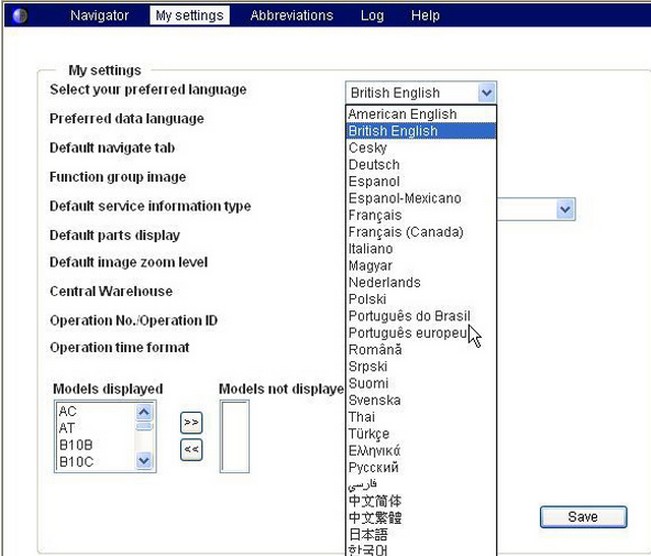The image size is (651, 556).
Task: Select Ελληνικά language option
Action: tap(421, 451)
